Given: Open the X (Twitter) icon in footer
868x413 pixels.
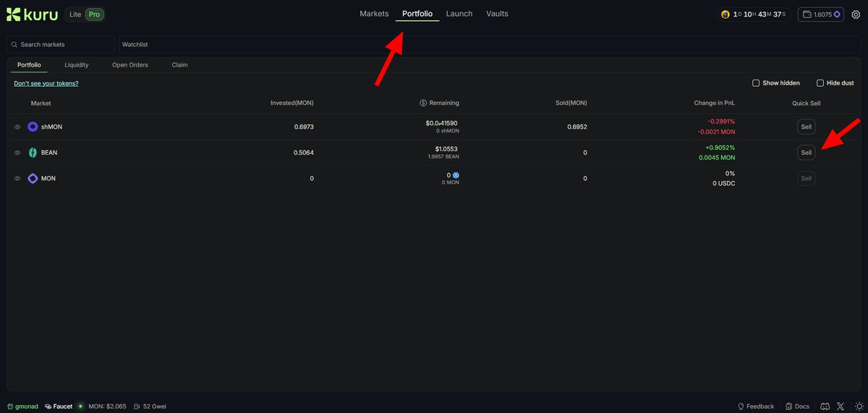Looking at the screenshot, I should (x=841, y=406).
